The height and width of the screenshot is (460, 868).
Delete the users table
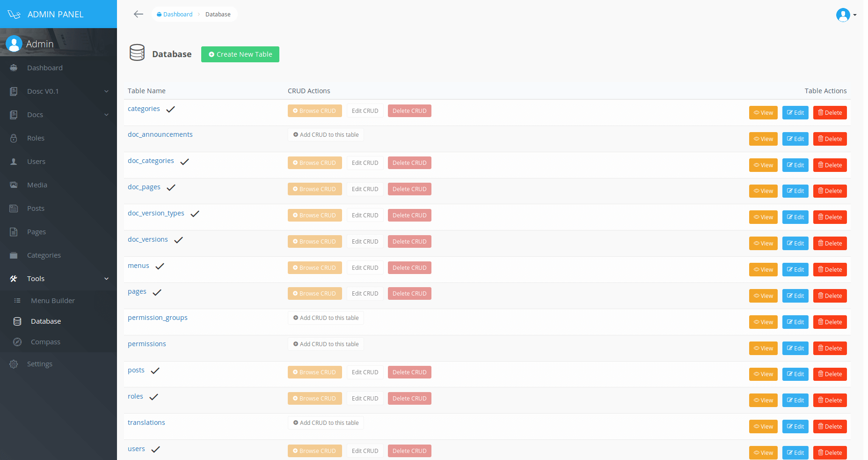pos(830,453)
